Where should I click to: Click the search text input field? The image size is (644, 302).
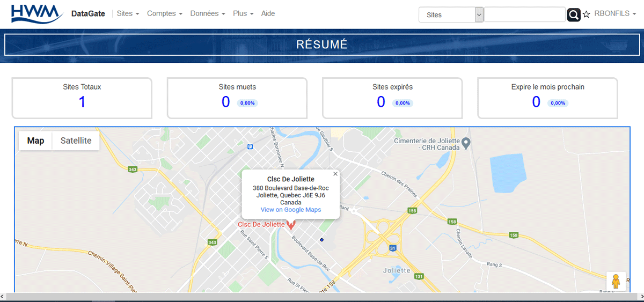tap(524, 14)
